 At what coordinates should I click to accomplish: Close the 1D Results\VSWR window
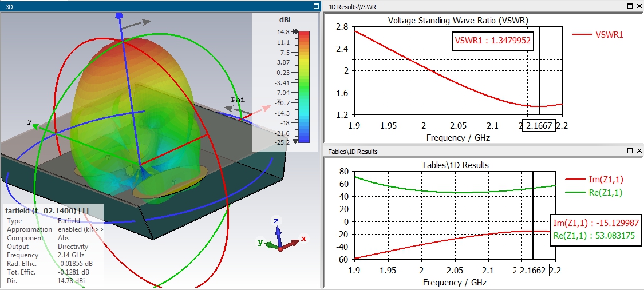point(639,6)
